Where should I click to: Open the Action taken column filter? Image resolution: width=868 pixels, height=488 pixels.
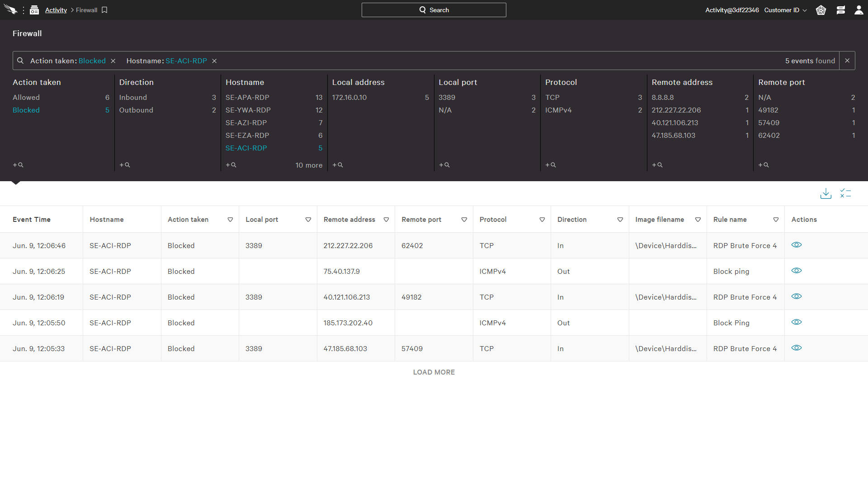click(230, 220)
